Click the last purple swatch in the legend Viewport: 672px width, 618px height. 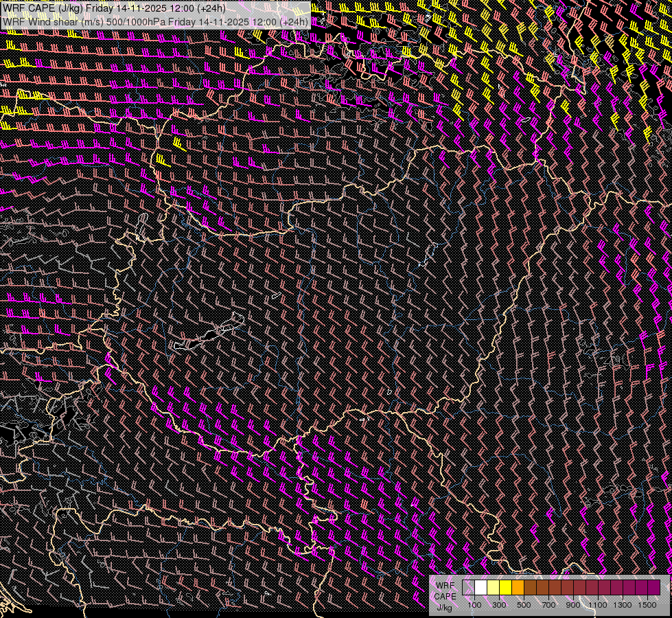click(653, 587)
